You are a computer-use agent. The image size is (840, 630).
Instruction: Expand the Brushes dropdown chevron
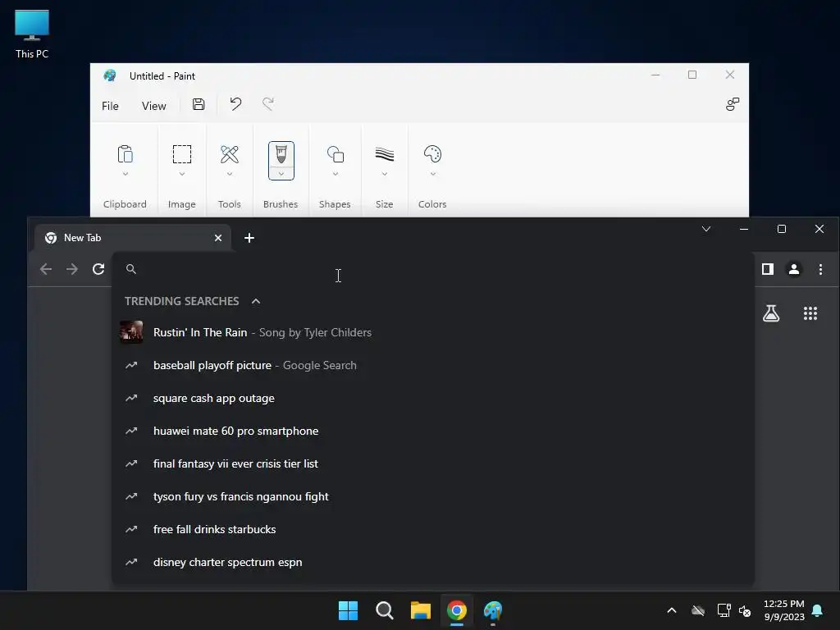[281, 174]
